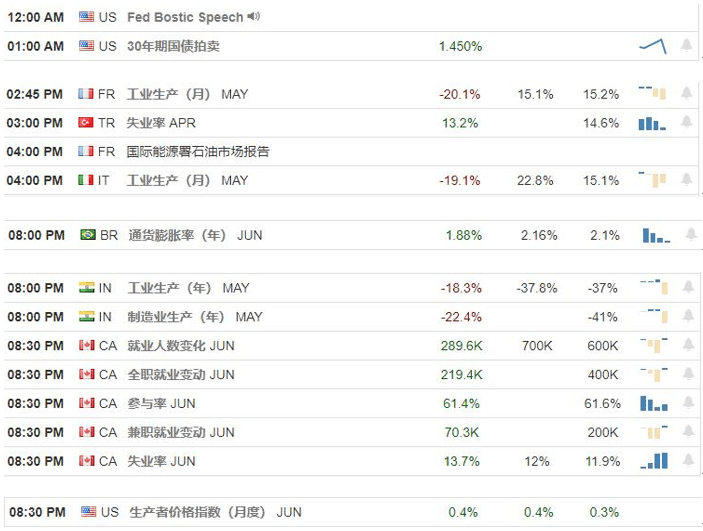This screenshot has height=531, width=703.
Task: Open mini chart for 30年期国债拍卖
Action: [x=652, y=46]
